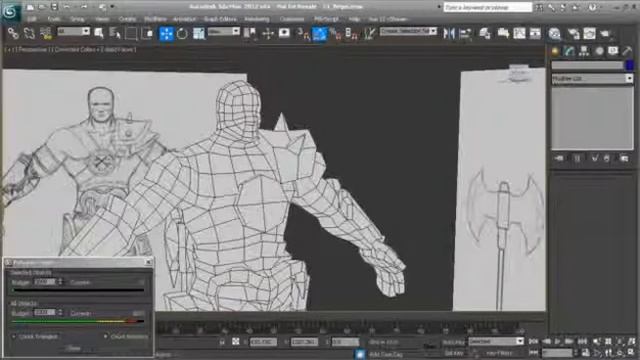
Task: Pick the Rectangular Selection Region tool
Action: 131,33
